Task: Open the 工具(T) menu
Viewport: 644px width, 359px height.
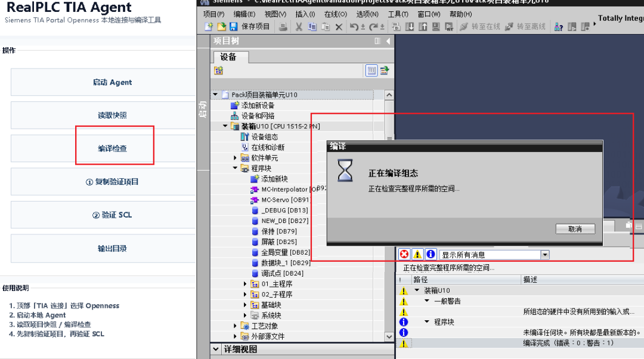Action: 398,14
